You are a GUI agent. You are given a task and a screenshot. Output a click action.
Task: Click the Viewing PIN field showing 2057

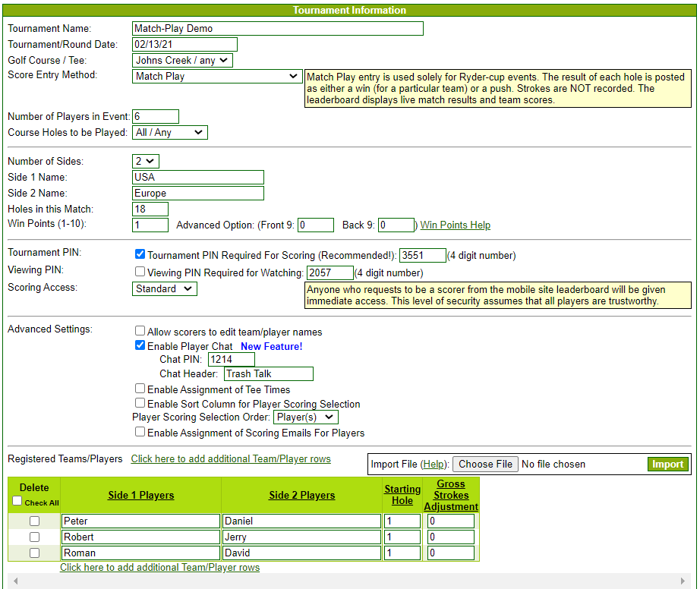click(330, 272)
